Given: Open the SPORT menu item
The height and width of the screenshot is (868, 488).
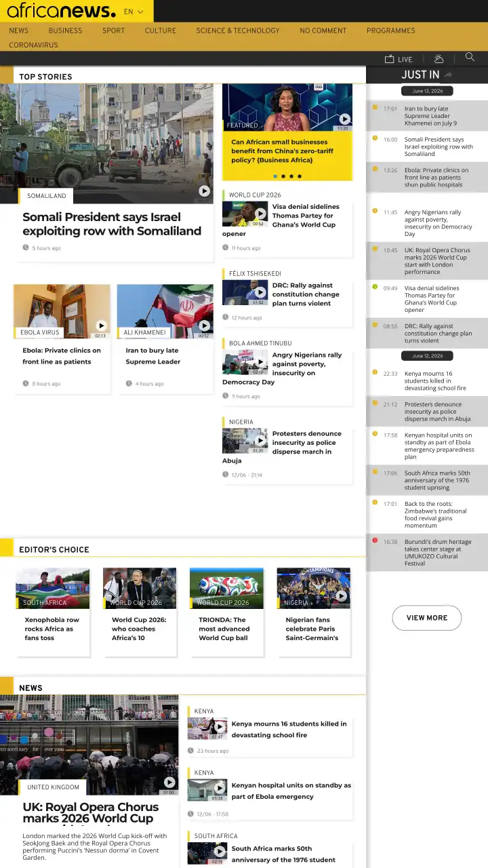Looking at the screenshot, I should click(113, 31).
